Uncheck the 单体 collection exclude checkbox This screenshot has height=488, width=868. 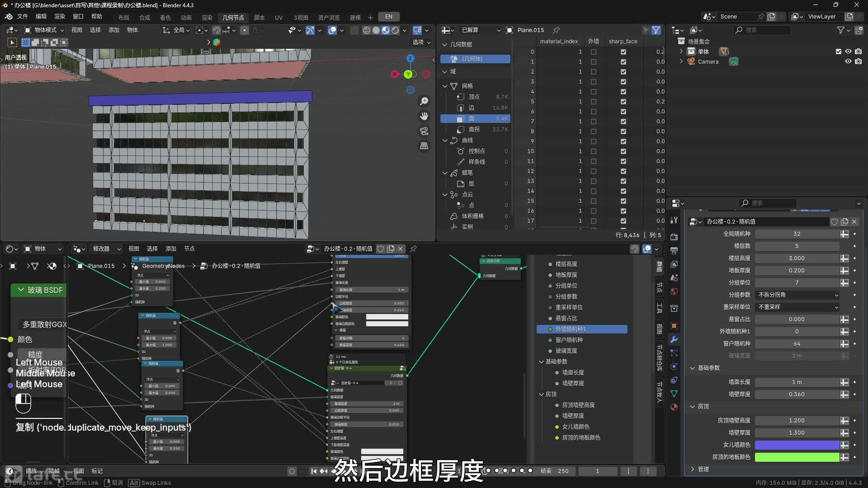[839, 52]
